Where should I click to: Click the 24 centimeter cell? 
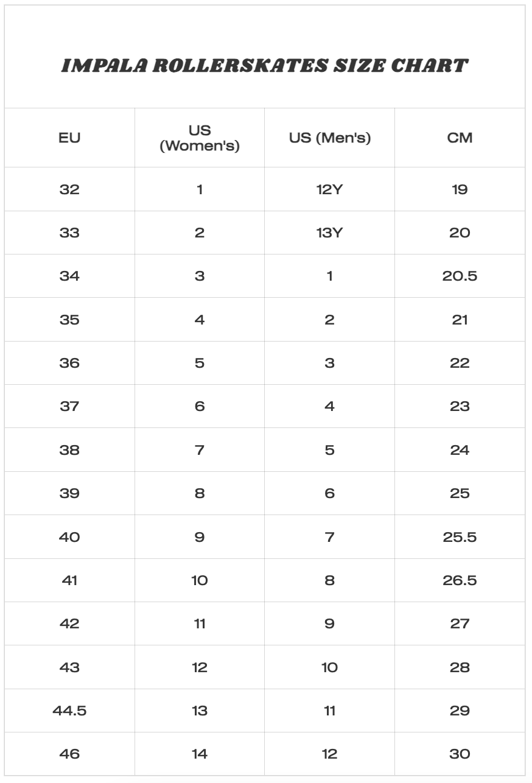click(x=460, y=450)
